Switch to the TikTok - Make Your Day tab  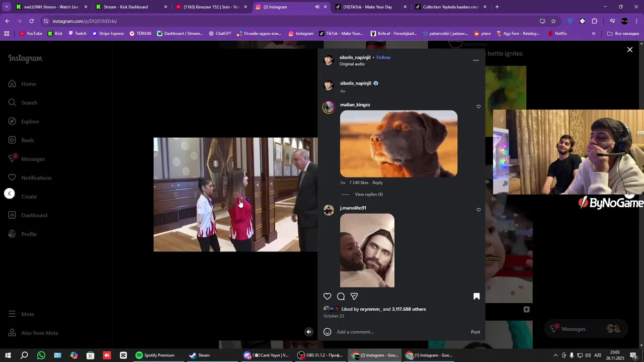(x=370, y=7)
